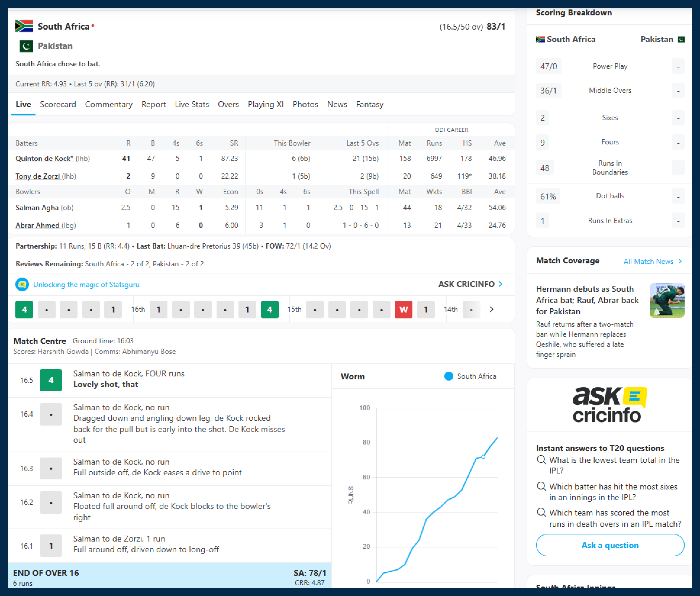The image size is (700, 596).
Task: Click the Ask Cricinfo logo
Action: tap(609, 405)
